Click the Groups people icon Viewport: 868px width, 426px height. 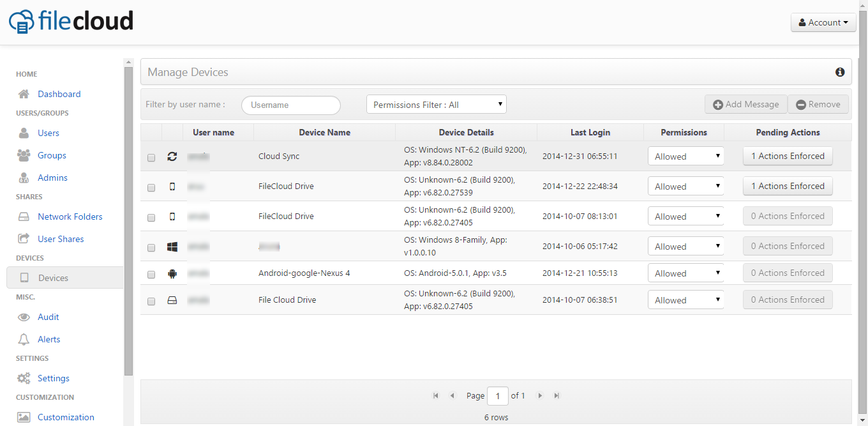(24, 155)
